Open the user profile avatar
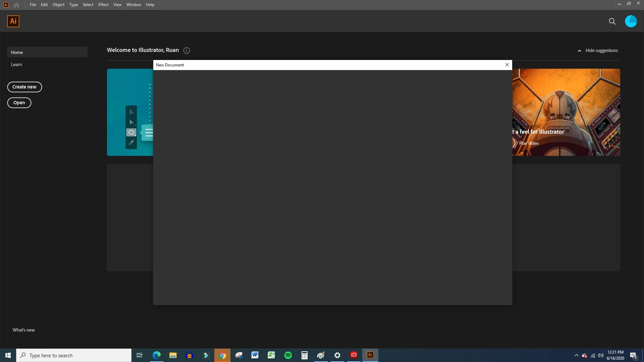 (631, 21)
